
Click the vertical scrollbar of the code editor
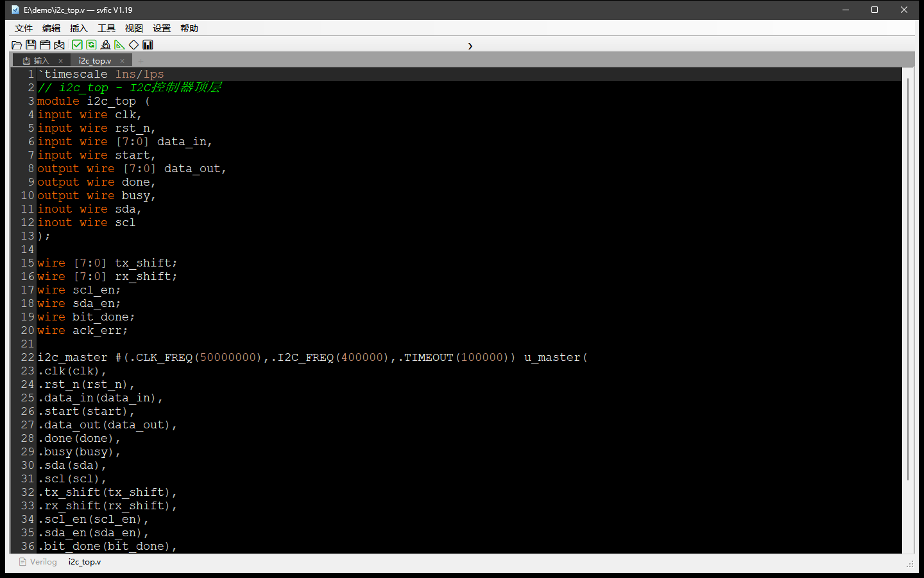point(908,279)
